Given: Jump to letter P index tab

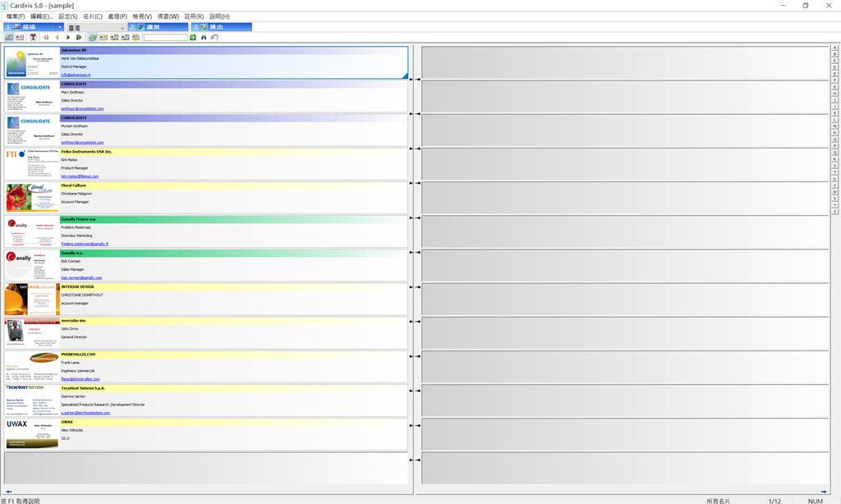Looking at the screenshot, I should tap(834, 146).
